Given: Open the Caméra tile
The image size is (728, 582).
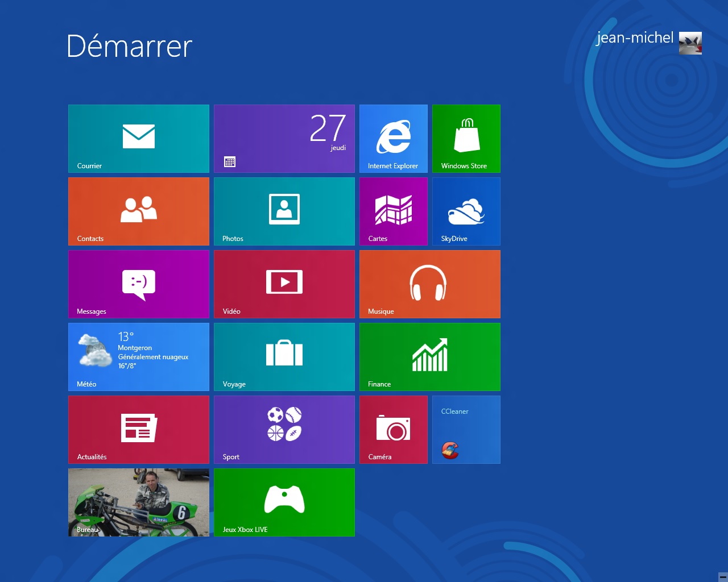Looking at the screenshot, I should coord(394,430).
